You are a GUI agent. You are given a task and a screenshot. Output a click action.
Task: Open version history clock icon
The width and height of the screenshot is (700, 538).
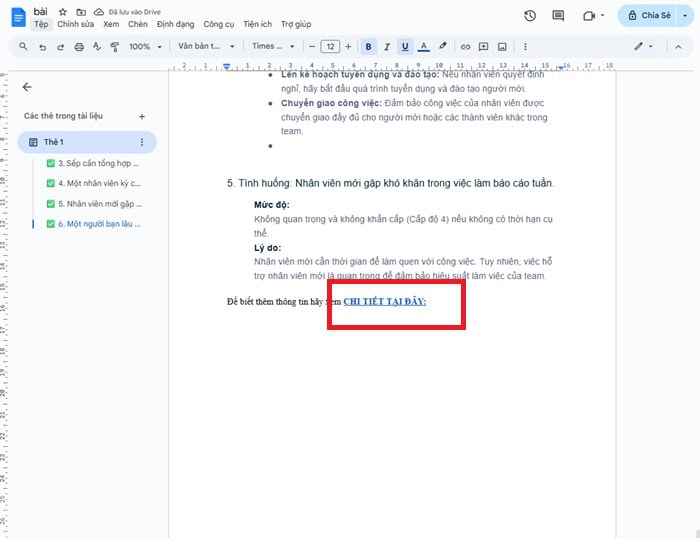(x=530, y=16)
